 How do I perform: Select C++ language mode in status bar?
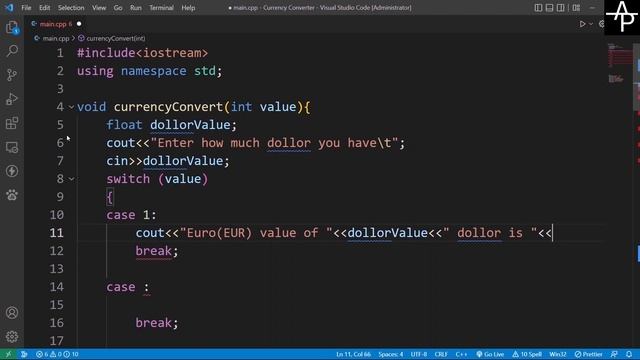461,354
